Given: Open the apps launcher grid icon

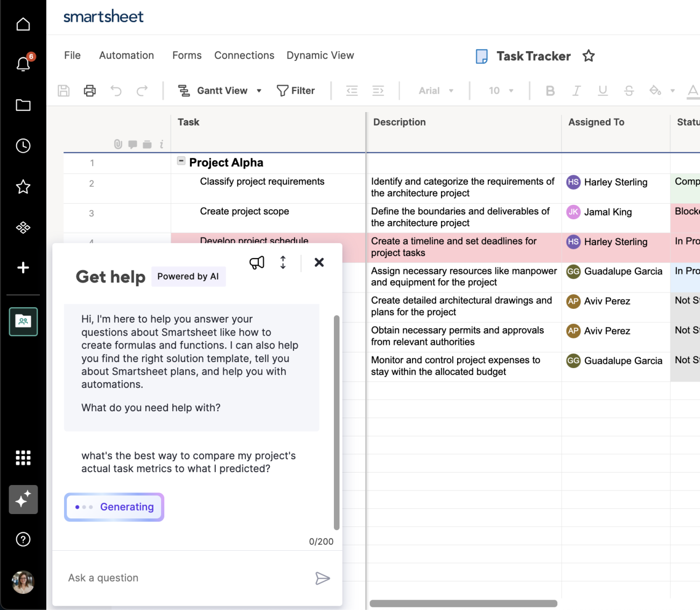Looking at the screenshot, I should click(x=23, y=457).
